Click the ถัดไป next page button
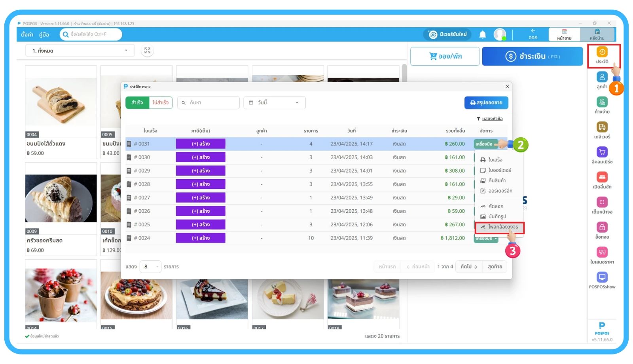 [x=469, y=267]
